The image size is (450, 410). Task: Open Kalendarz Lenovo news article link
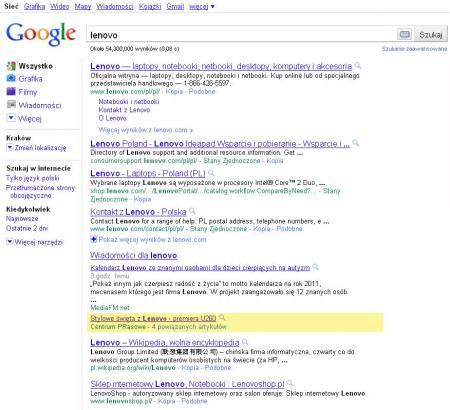point(200,268)
